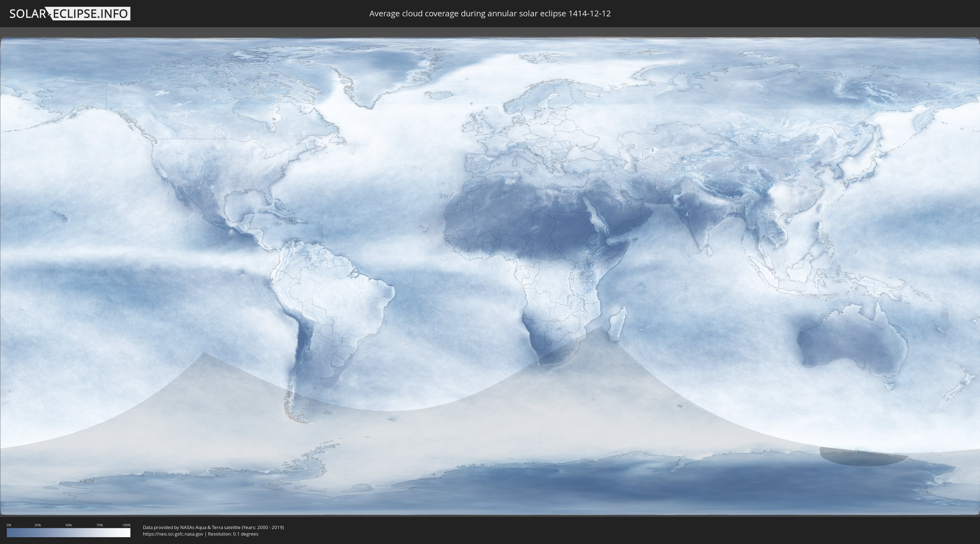
Task: Click the cloud coverage color gradient legend bar
Action: tap(69, 533)
